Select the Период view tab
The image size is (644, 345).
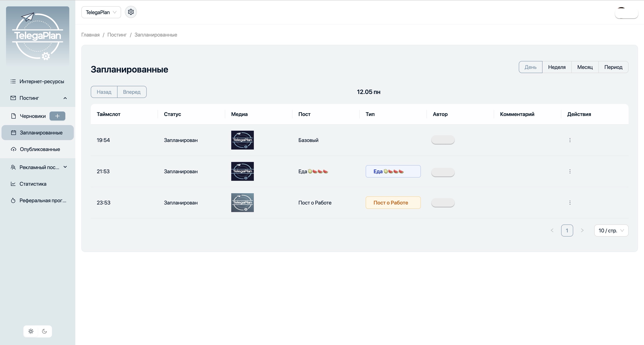(613, 67)
